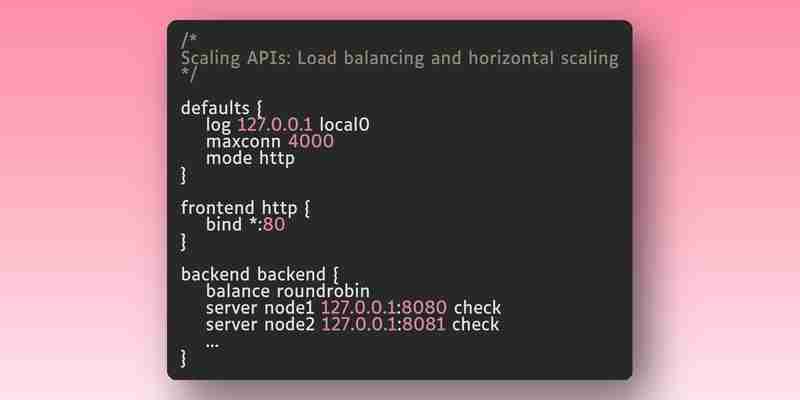Click the closing brace of the backend block
This screenshot has height=400, width=800.
tap(184, 358)
